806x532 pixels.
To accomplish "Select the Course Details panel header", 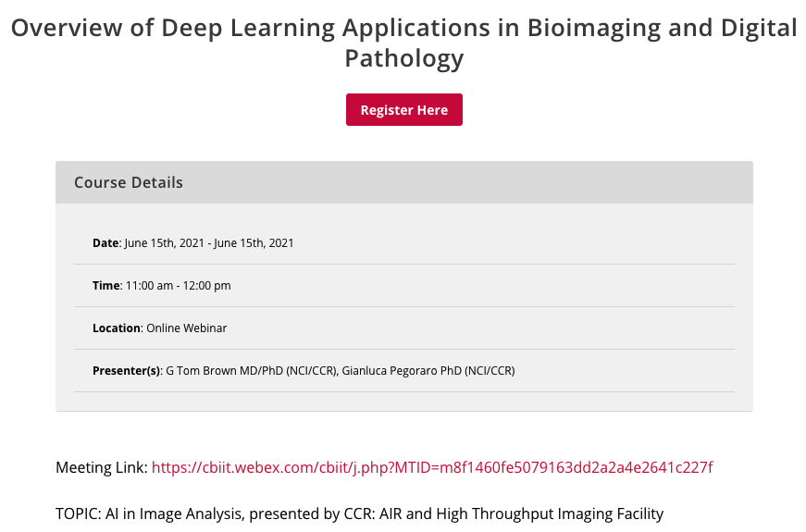I will pos(403,182).
